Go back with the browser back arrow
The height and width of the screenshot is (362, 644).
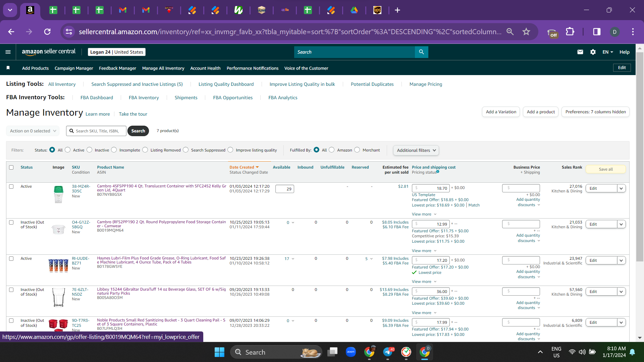coord(11,32)
